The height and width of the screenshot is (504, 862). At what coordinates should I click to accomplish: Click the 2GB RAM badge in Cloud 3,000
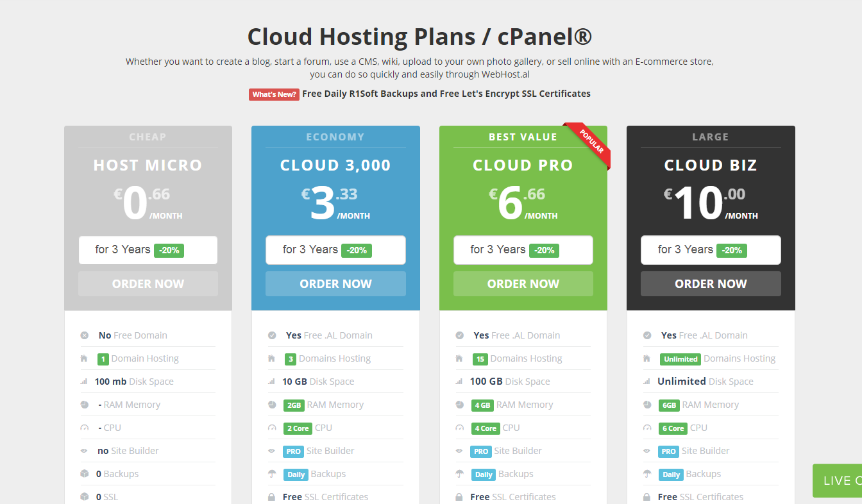coord(294,405)
